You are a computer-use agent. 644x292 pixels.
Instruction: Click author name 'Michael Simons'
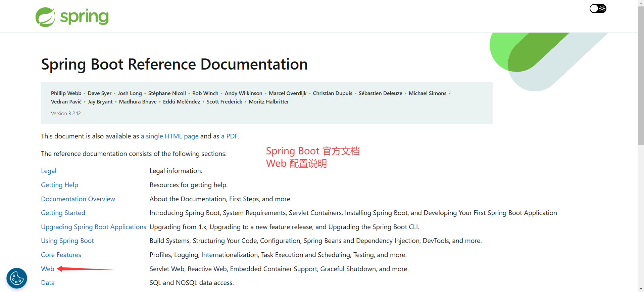(428, 93)
